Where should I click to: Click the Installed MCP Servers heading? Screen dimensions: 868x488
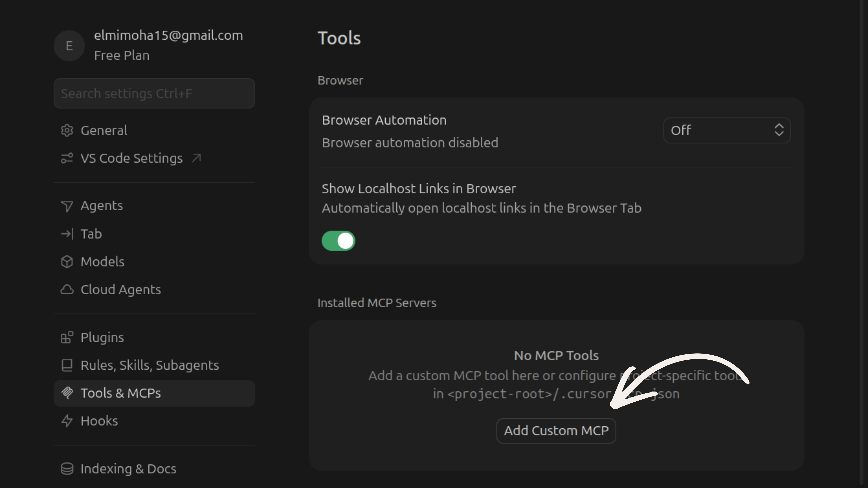point(377,303)
